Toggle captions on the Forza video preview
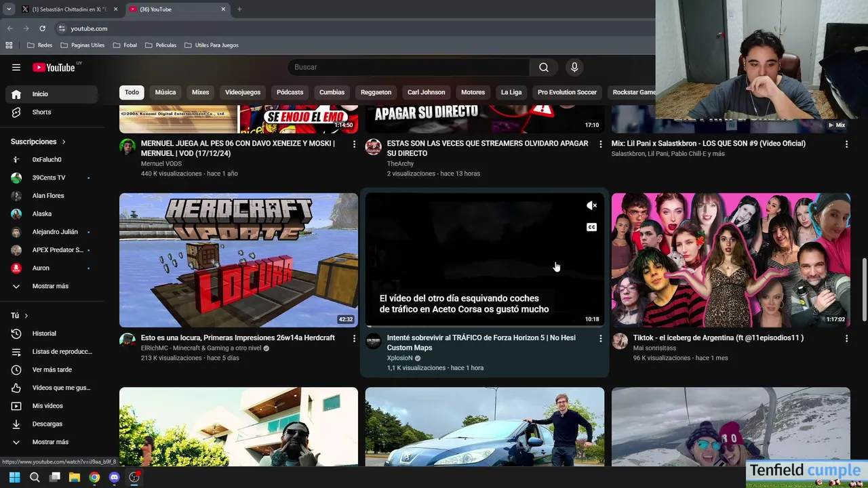 pyautogui.click(x=591, y=227)
